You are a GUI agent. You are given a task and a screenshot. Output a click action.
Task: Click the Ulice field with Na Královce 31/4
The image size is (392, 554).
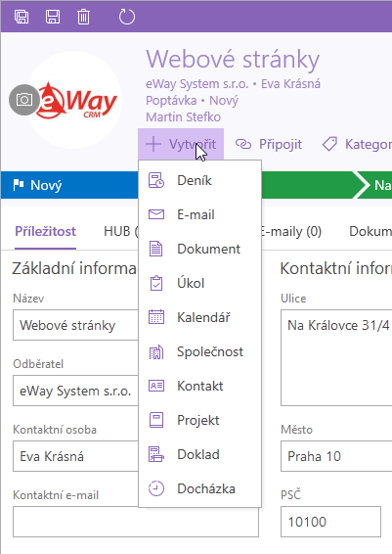tap(336, 358)
